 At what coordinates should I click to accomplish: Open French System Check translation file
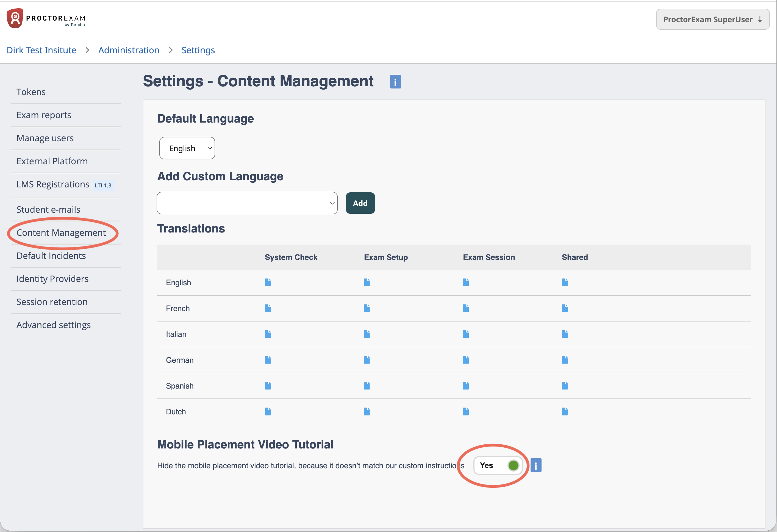(267, 308)
